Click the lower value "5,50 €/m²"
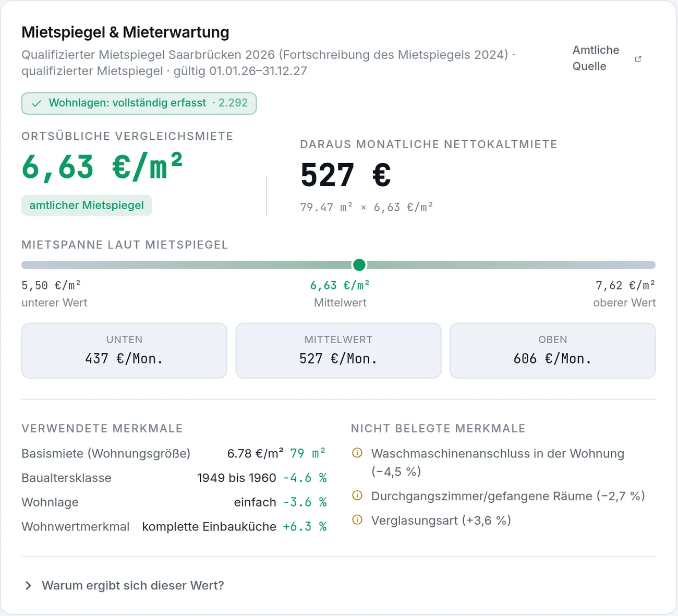This screenshot has height=616, width=678. pos(51,285)
